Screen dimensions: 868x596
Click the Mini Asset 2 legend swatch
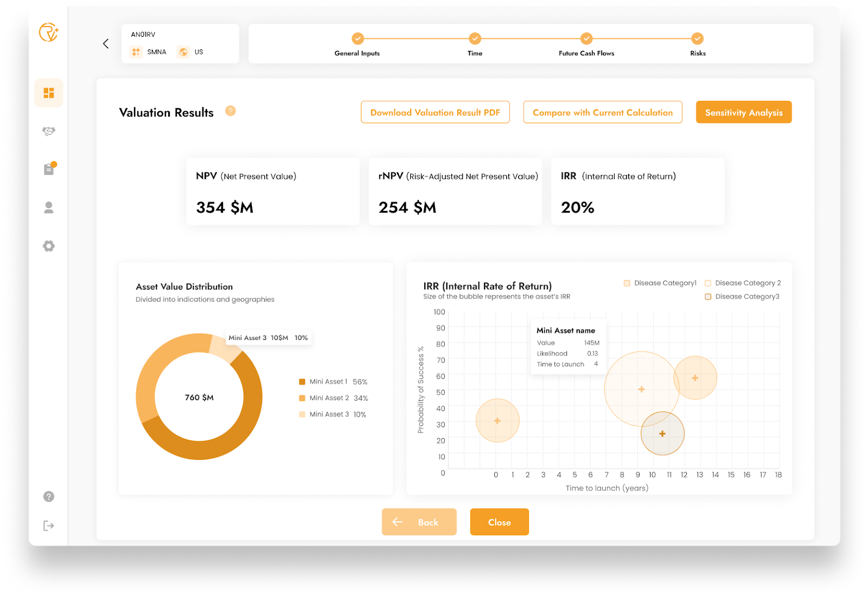tap(302, 398)
